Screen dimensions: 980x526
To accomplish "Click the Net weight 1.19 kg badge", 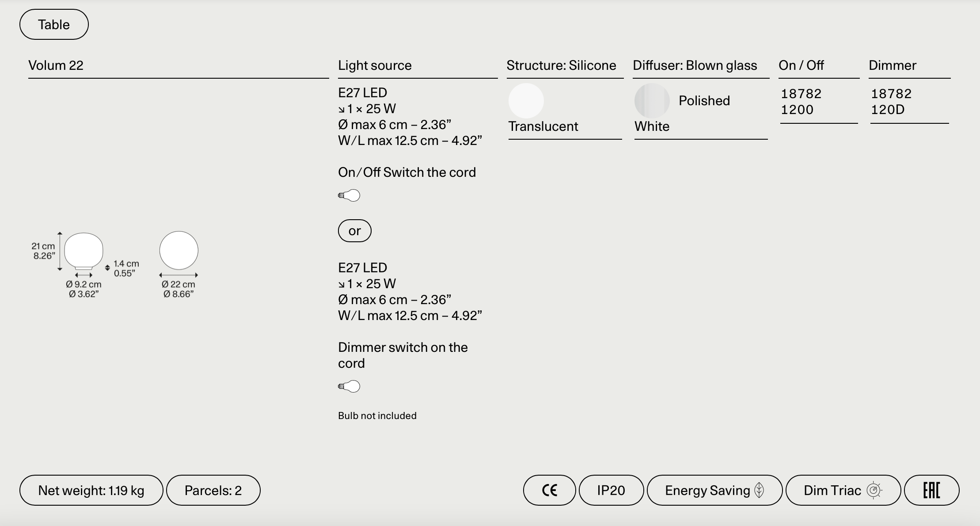I will pyautogui.click(x=91, y=490).
